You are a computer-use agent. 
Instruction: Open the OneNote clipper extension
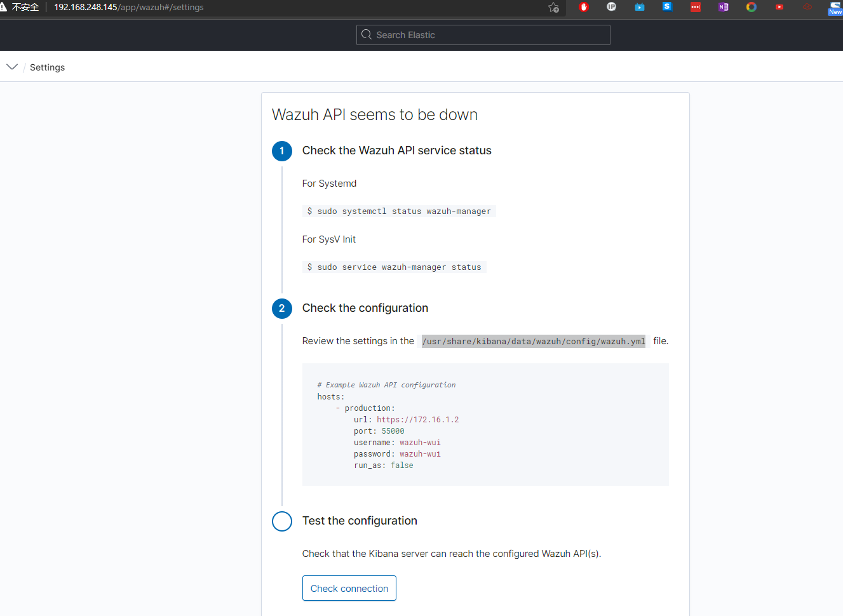[x=724, y=7]
